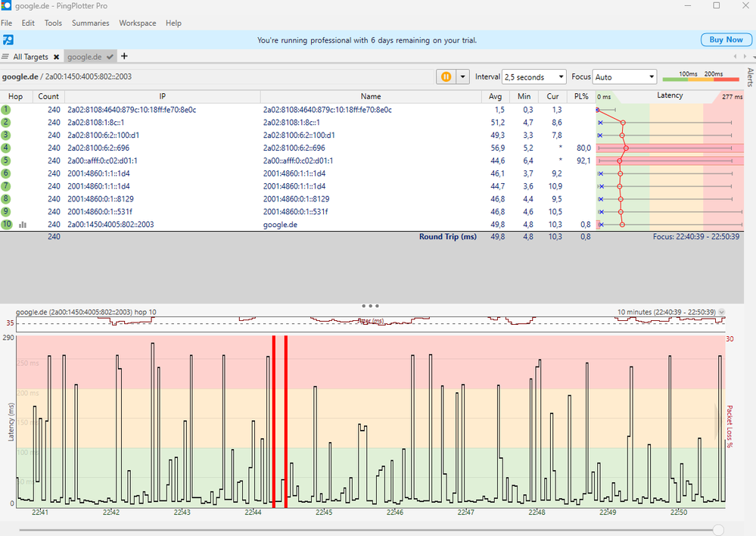Click the Buy Now button

coord(726,39)
